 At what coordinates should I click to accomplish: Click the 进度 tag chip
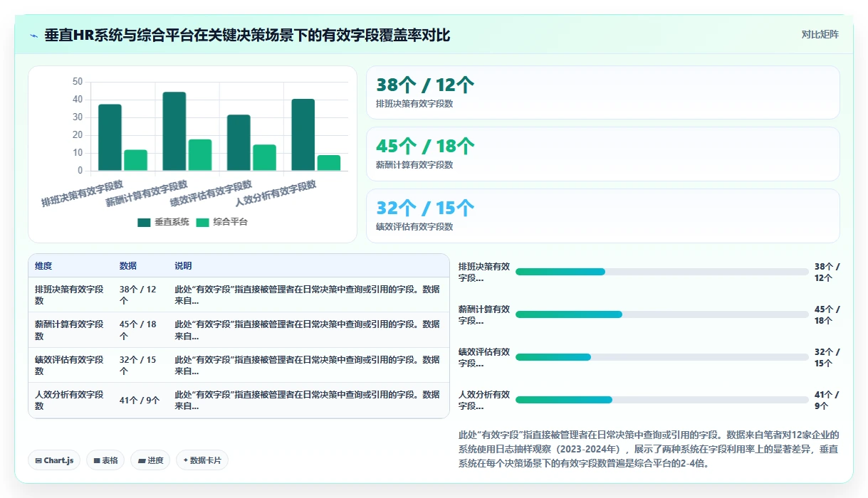pos(150,460)
